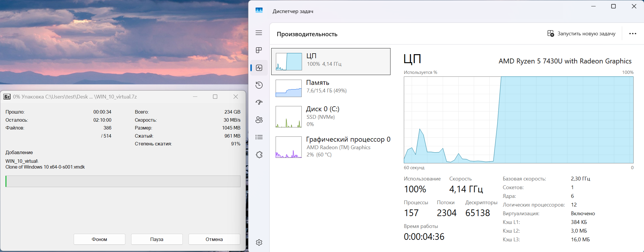The width and height of the screenshot is (644, 252).
Task: Select the CPU (ЦП) performance tab
Action: tap(331, 61)
